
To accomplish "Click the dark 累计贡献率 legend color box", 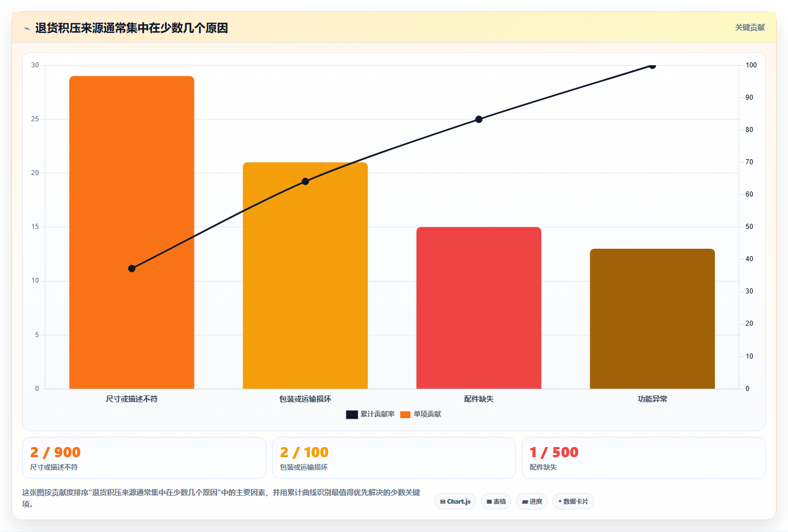I will 351,415.
